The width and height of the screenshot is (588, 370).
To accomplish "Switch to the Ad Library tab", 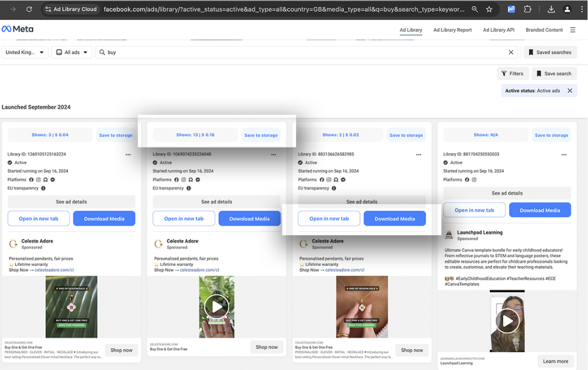I will 410,30.
